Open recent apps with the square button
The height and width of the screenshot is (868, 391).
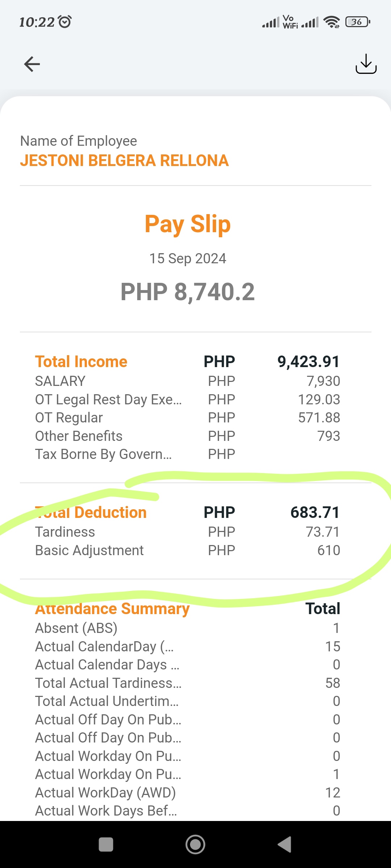106,844
